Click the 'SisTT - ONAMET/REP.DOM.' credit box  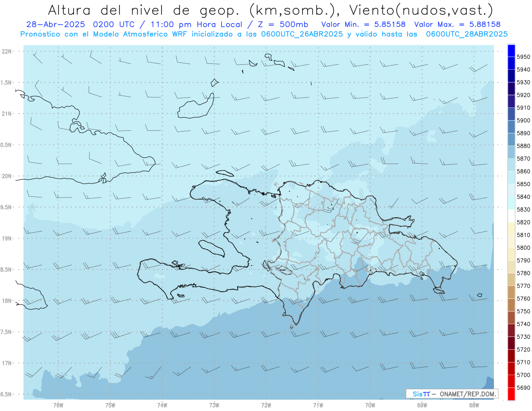[452, 394]
